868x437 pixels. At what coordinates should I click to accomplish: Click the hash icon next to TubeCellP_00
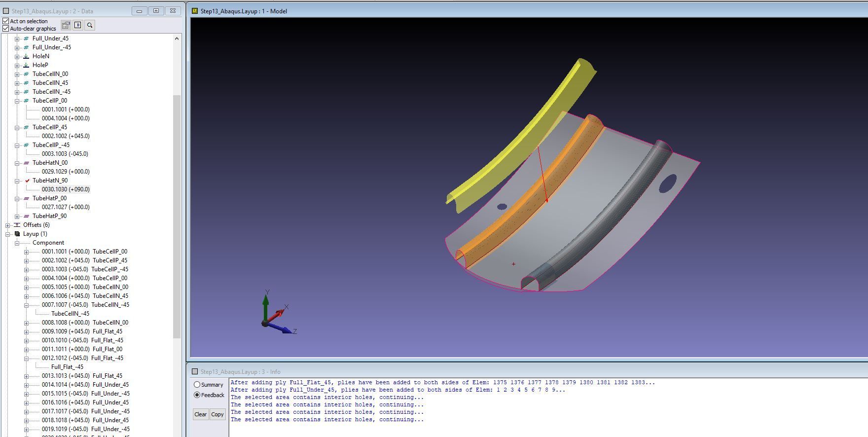point(26,101)
